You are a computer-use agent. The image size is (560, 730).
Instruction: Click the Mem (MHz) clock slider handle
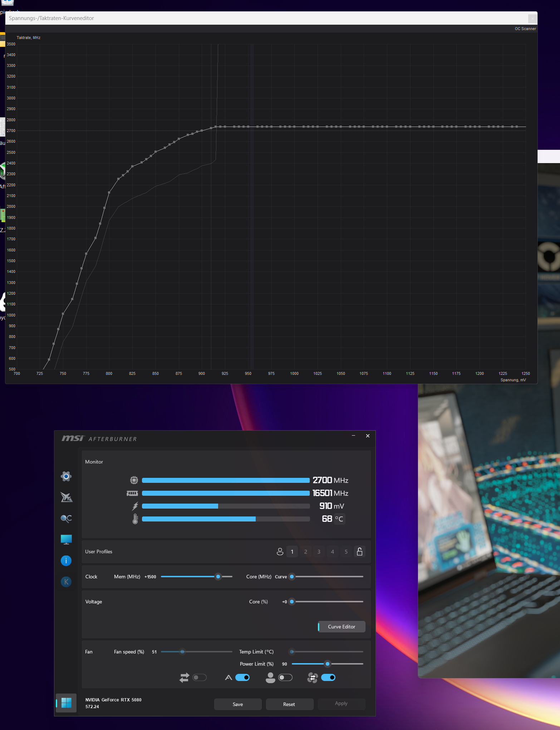[x=218, y=577]
